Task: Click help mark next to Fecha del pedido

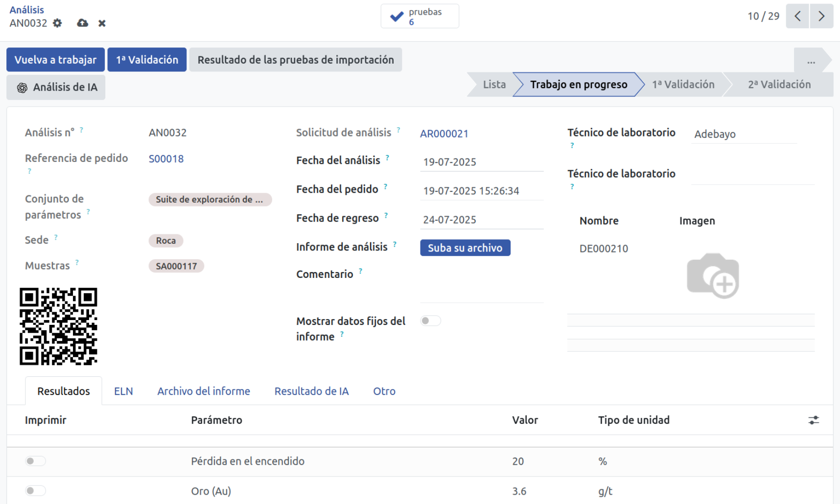Action: pos(385,186)
